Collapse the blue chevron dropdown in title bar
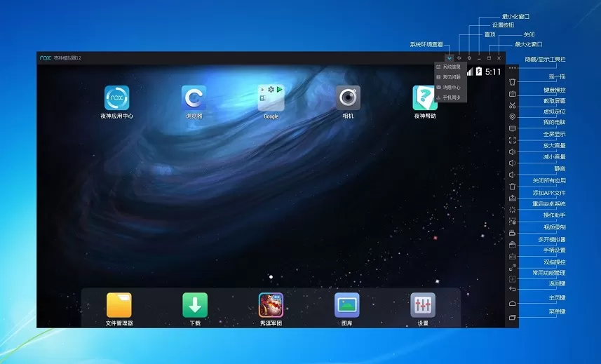This screenshot has width=601, height=364. pos(450,58)
